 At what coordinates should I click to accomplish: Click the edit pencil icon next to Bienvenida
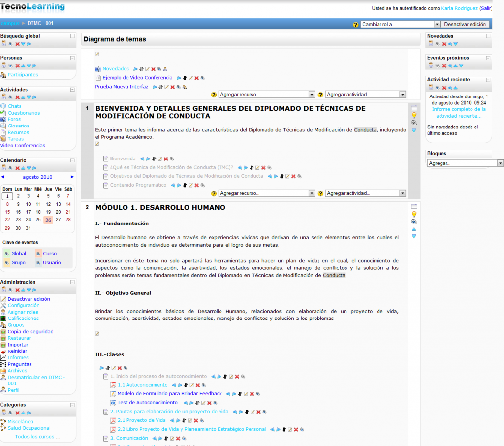160,159
